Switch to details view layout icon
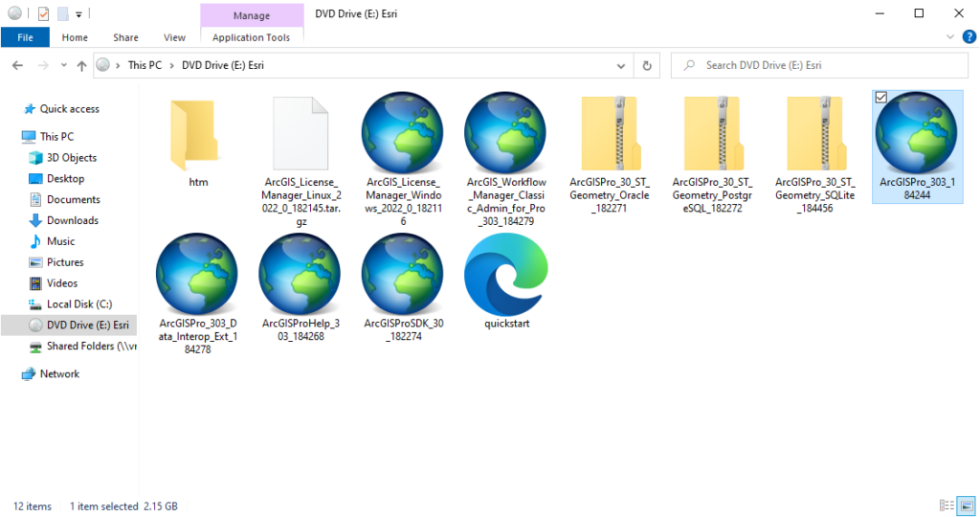Image resolution: width=980 pixels, height=517 pixels. coord(947,506)
